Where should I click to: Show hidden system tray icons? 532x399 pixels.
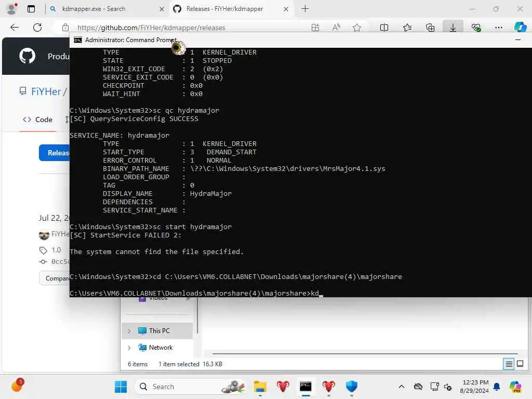click(402, 387)
